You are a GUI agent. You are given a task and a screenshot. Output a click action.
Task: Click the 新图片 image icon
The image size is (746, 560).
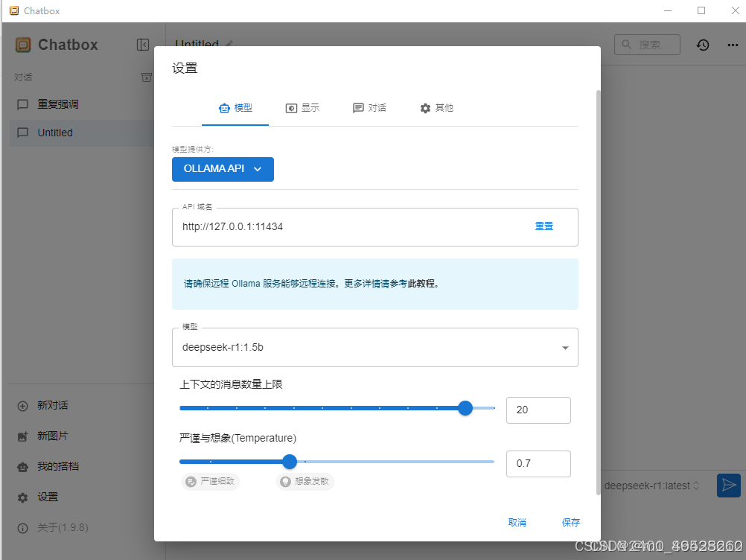click(x=22, y=436)
